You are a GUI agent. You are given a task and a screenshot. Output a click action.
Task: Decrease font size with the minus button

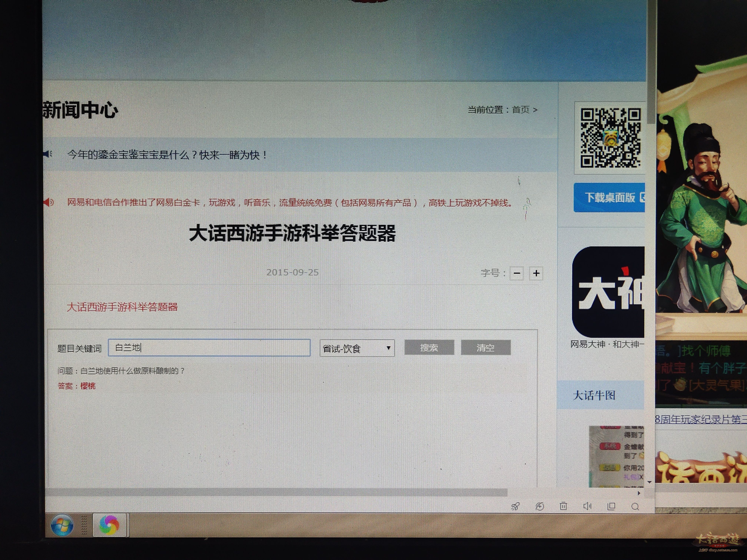517,273
